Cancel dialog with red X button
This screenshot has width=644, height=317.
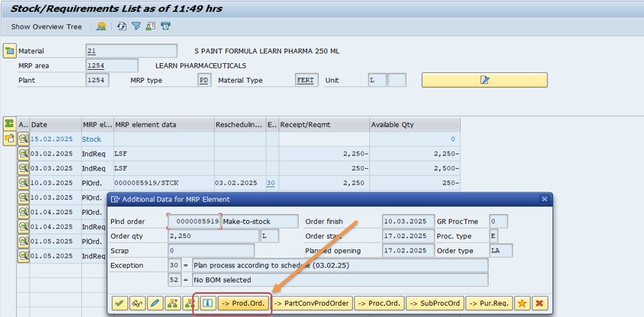[x=540, y=303]
